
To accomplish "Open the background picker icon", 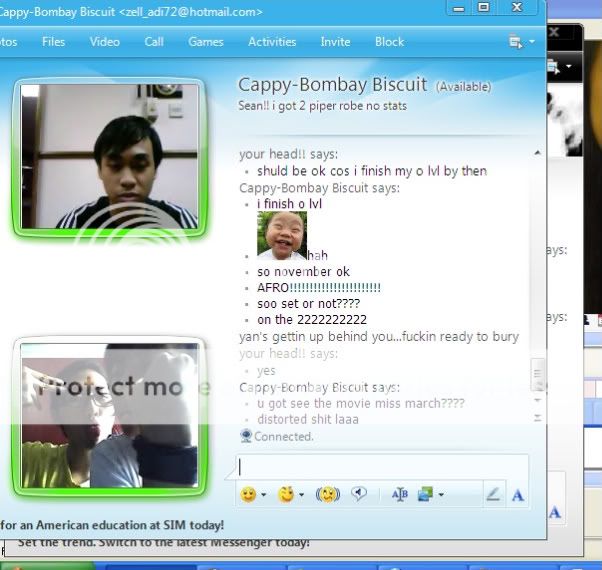I will tap(425, 494).
